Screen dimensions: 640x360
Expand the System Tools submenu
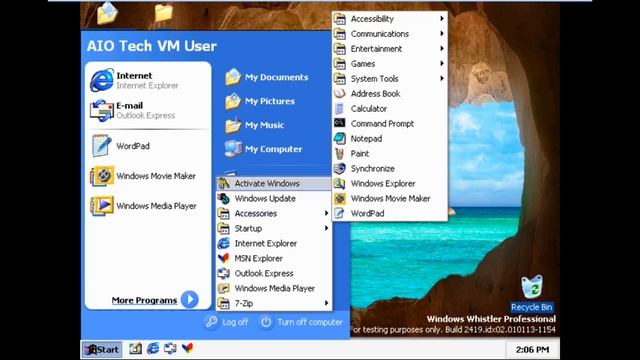point(390,78)
